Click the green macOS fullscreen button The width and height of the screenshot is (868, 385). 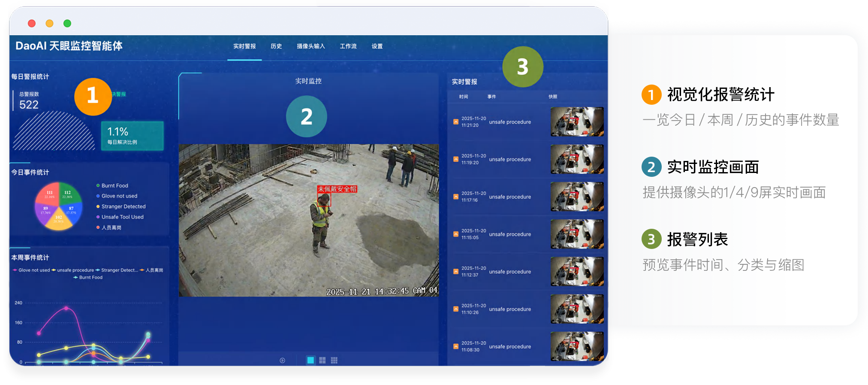tap(67, 24)
